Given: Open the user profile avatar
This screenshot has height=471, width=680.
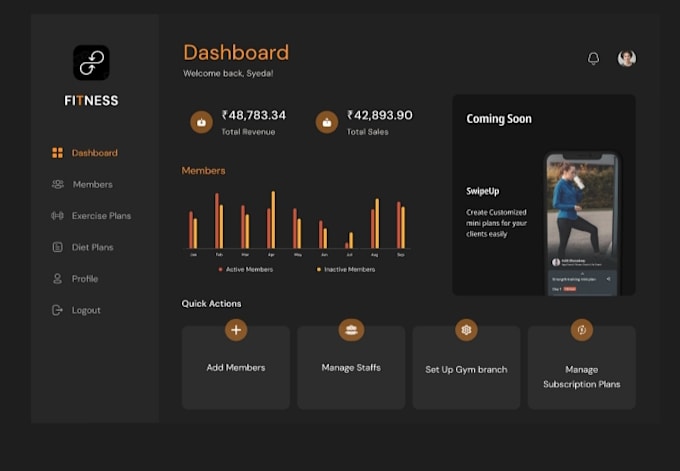Looking at the screenshot, I should 627,58.
